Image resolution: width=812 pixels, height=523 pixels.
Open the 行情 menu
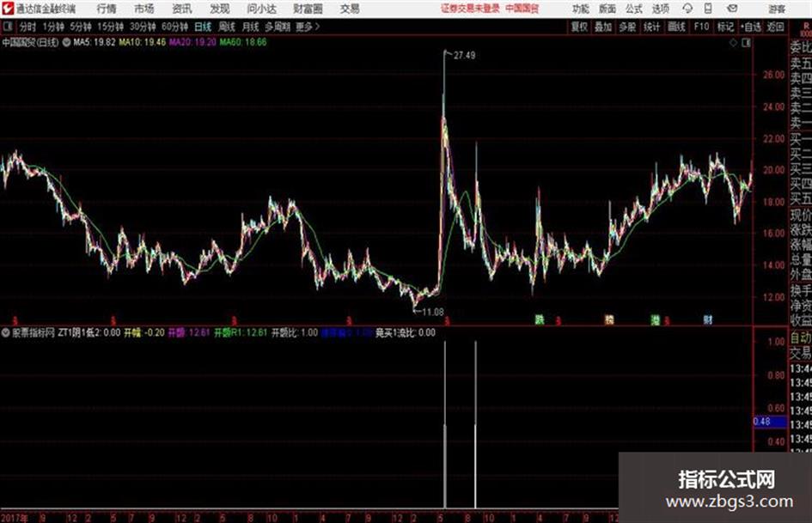coord(107,9)
